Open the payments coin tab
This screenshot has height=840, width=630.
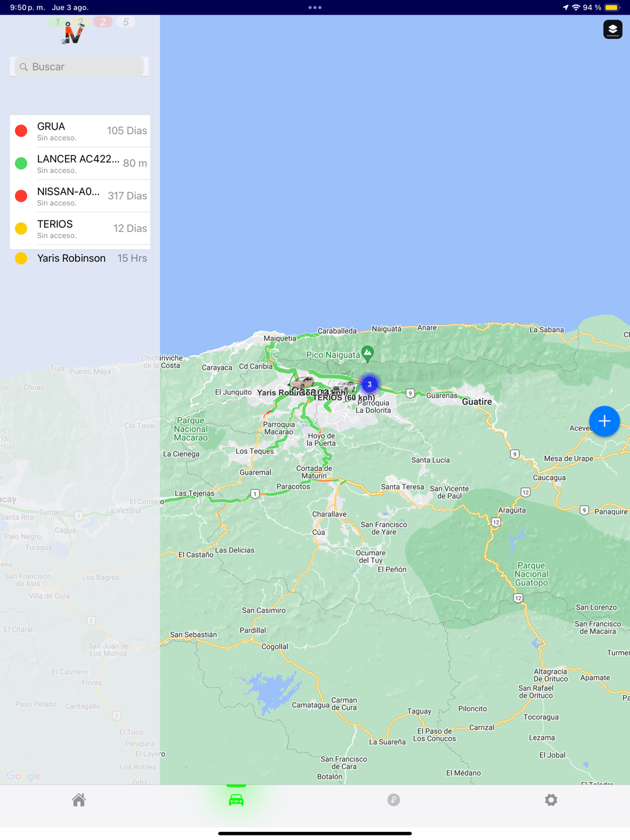click(394, 800)
